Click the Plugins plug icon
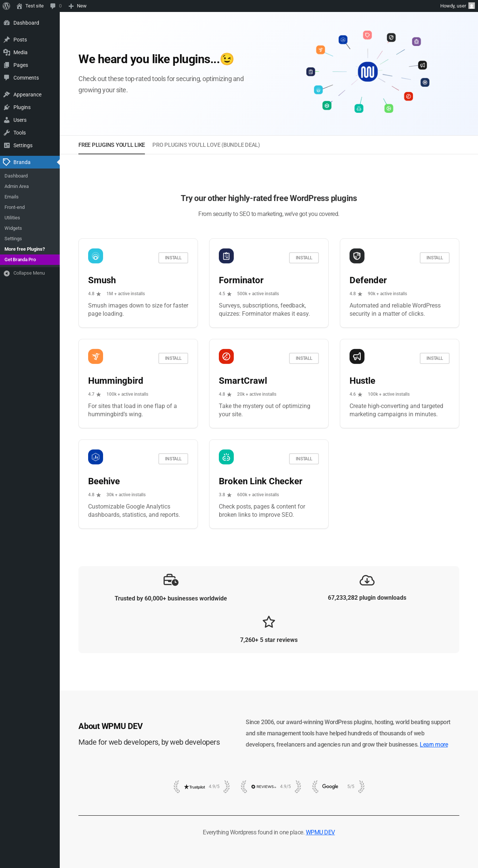The image size is (478, 868). coord(7,107)
